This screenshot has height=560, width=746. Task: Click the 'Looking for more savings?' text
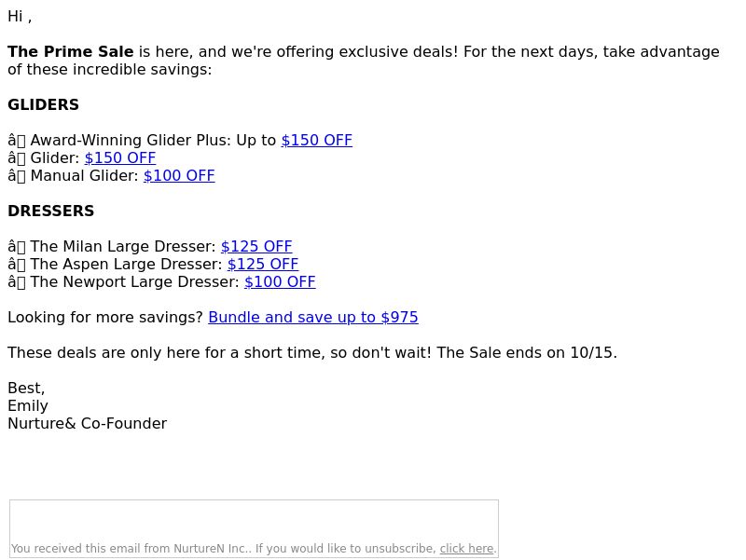(105, 317)
